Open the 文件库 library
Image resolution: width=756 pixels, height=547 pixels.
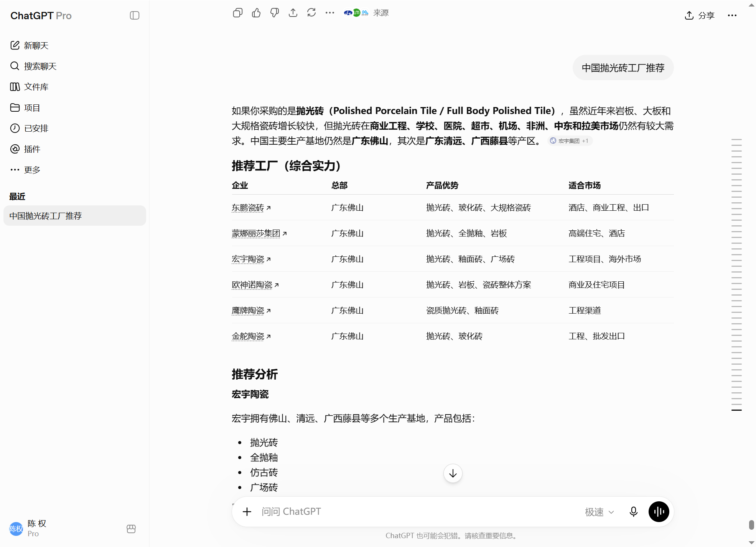(75, 87)
